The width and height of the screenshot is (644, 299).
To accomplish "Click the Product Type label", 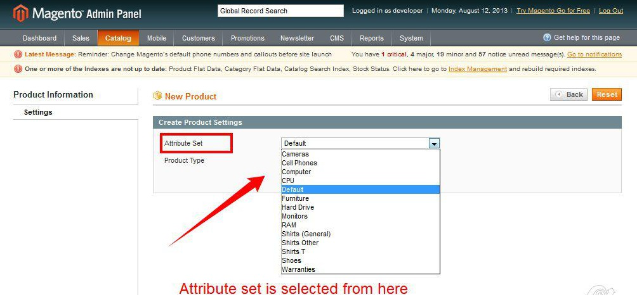I will [x=184, y=160].
